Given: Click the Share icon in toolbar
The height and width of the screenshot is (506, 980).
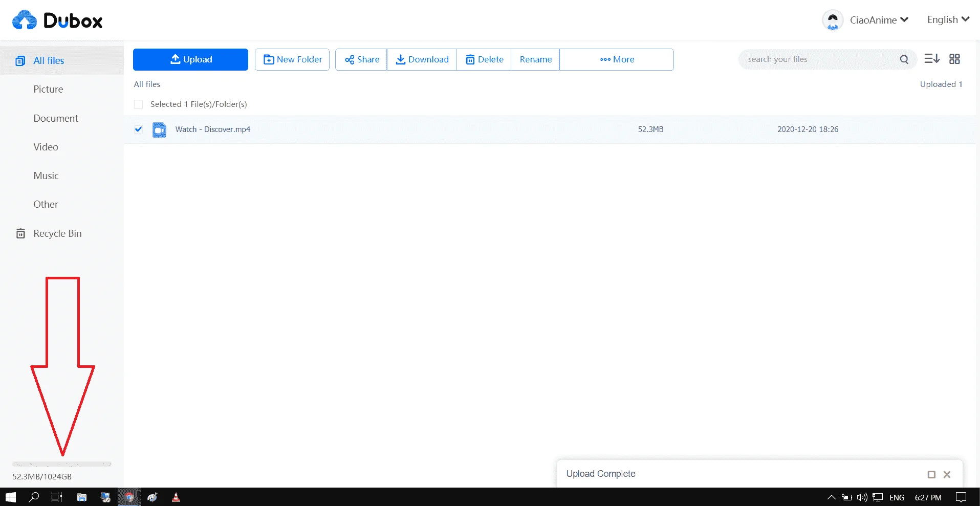Looking at the screenshot, I should pyautogui.click(x=350, y=60).
